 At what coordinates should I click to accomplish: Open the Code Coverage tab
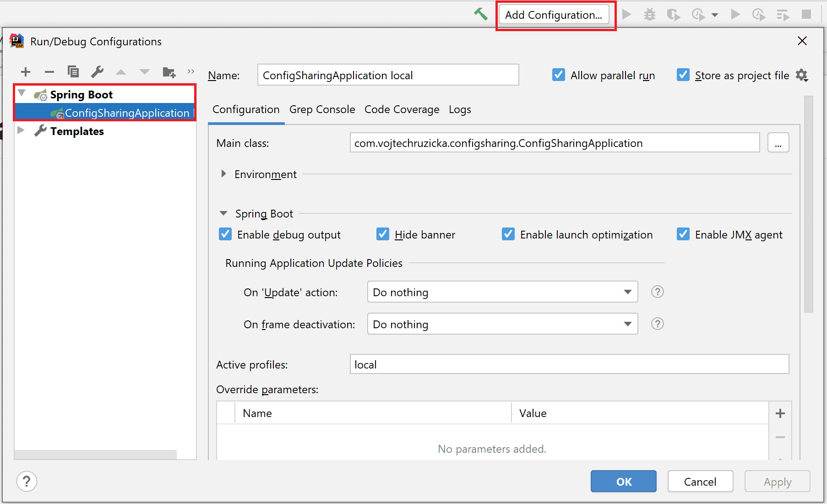coord(402,109)
